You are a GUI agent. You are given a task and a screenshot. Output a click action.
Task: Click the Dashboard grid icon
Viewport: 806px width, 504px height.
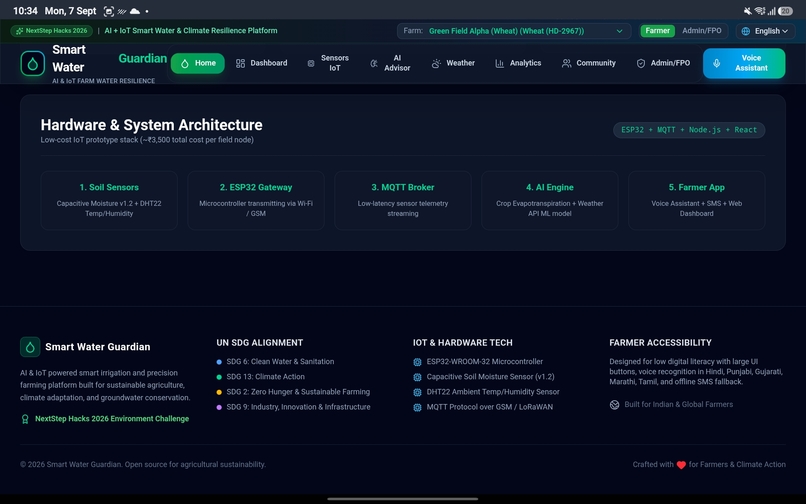click(x=240, y=63)
